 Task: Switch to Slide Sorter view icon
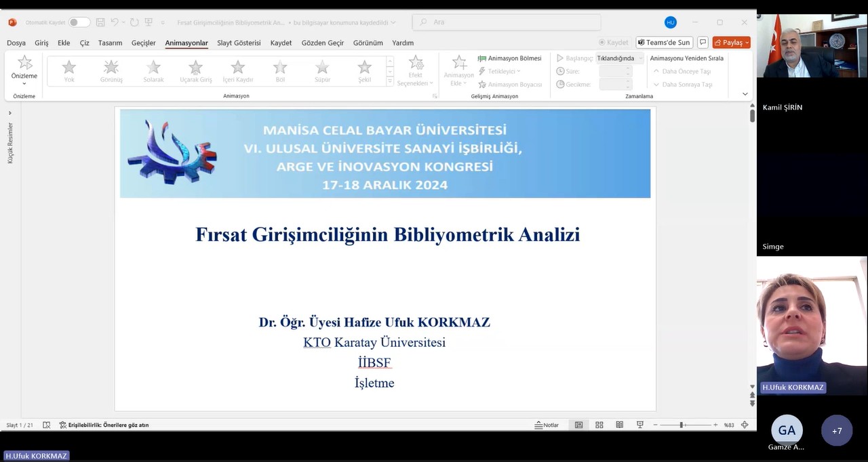(599, 425)
